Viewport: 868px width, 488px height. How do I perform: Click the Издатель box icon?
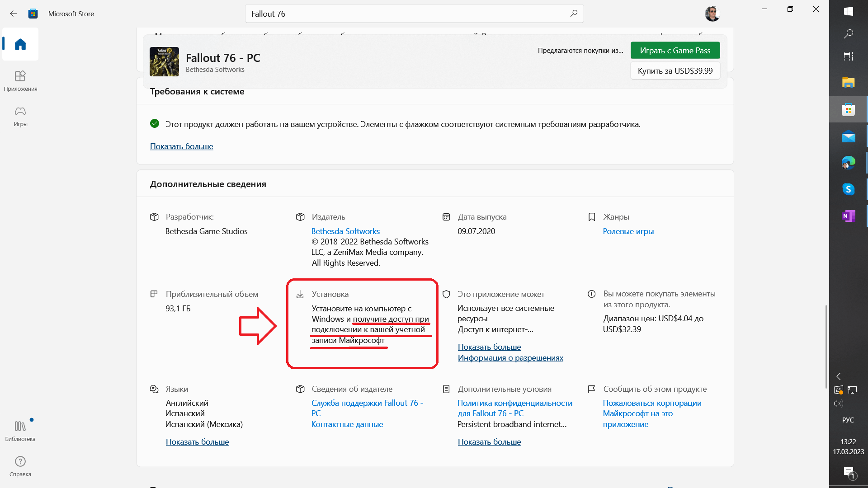(300, 217)
